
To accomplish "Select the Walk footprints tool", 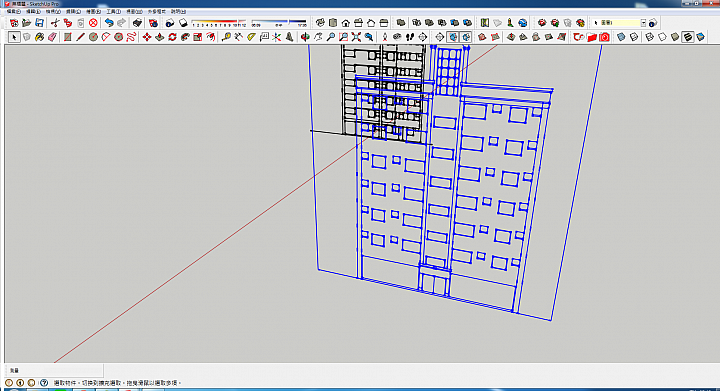I will (410, 37).
